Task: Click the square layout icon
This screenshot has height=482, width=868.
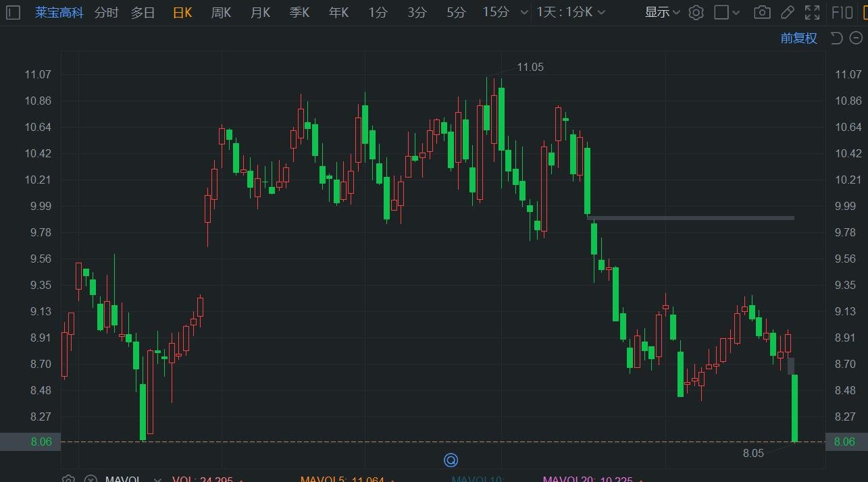Action: (721, 12)
